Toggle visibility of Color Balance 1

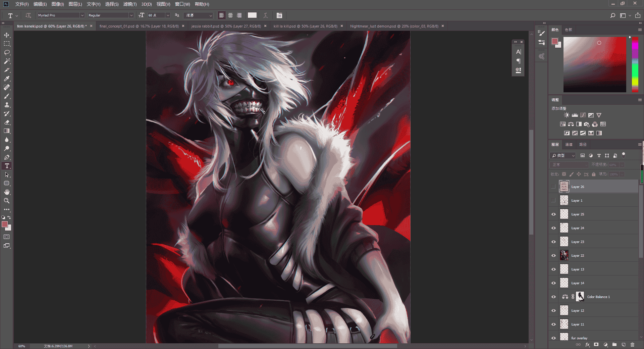[x=553, y=297]
